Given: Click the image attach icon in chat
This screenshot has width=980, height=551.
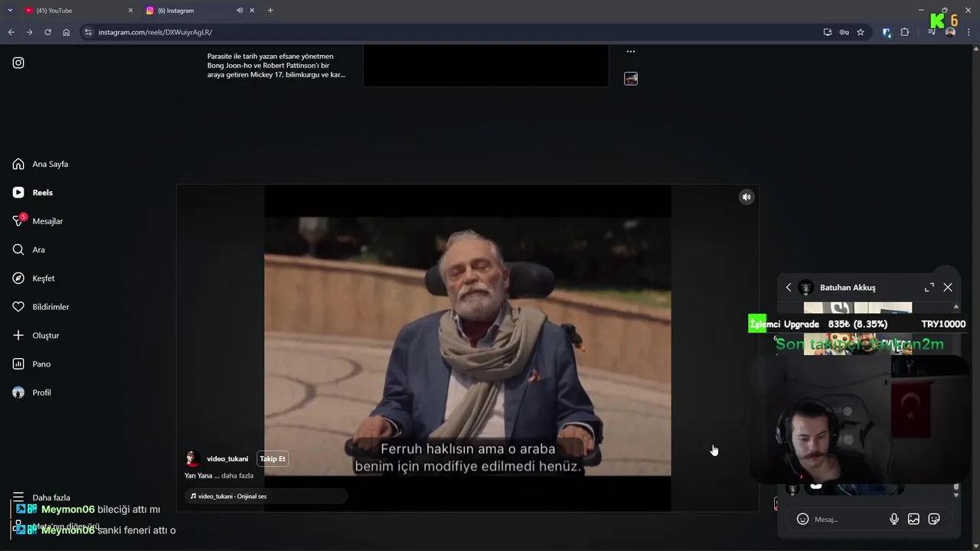Looking at the screenshot, I should tap(913, 519).
